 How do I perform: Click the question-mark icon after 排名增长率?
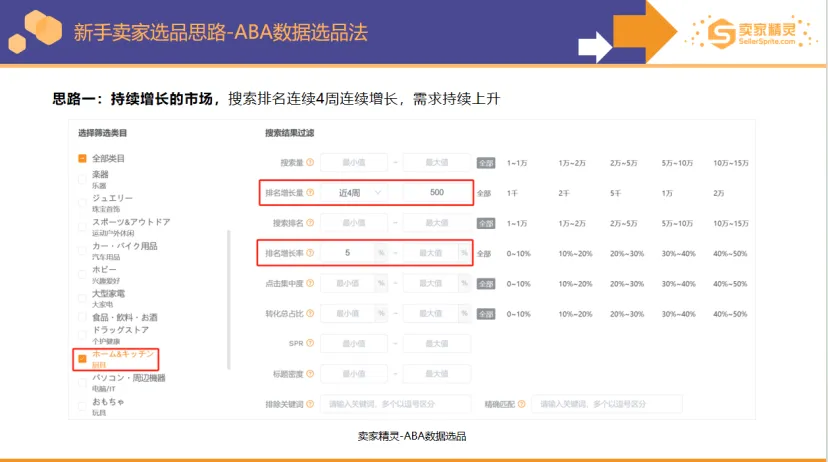(x=310, y=253)
